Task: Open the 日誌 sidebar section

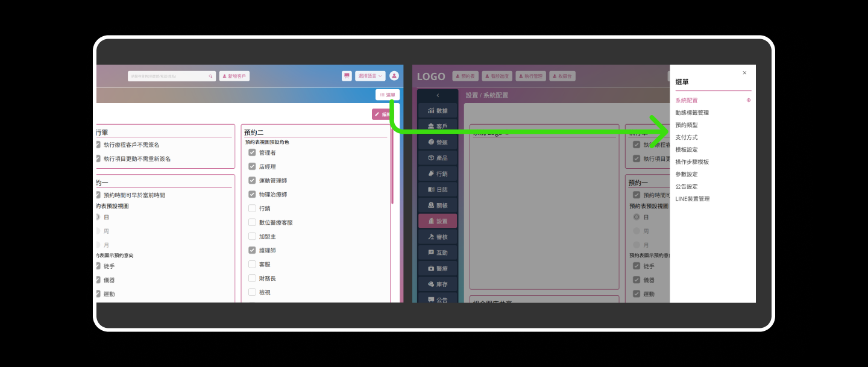Action: pos(438,189)
